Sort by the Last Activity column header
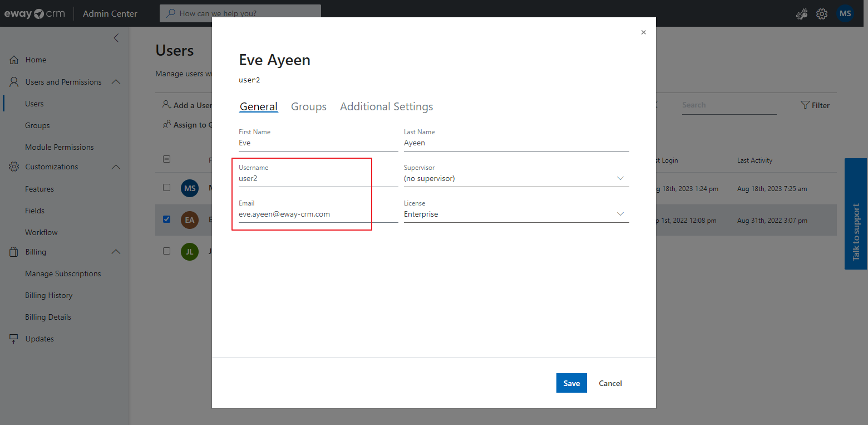 click(x=754, y=160)
